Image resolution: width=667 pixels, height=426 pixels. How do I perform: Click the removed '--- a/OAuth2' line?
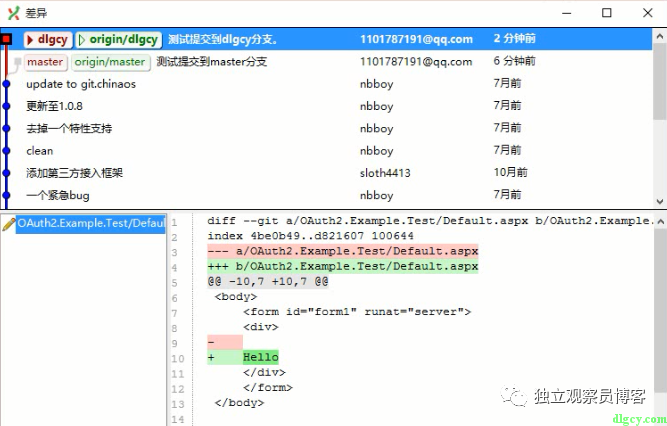coord(343,251)
